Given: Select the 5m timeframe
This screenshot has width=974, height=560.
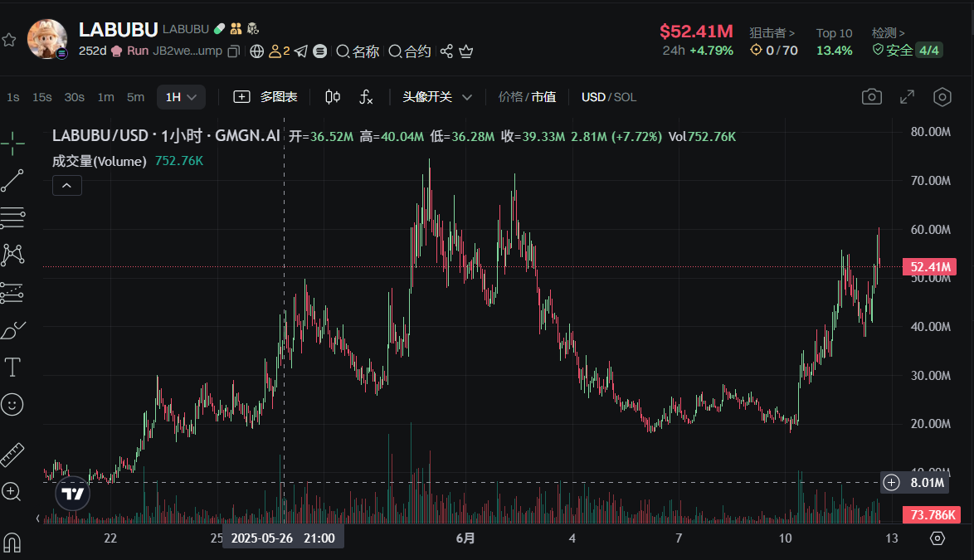Looking at the screenshot, I should tap(135, 97).
